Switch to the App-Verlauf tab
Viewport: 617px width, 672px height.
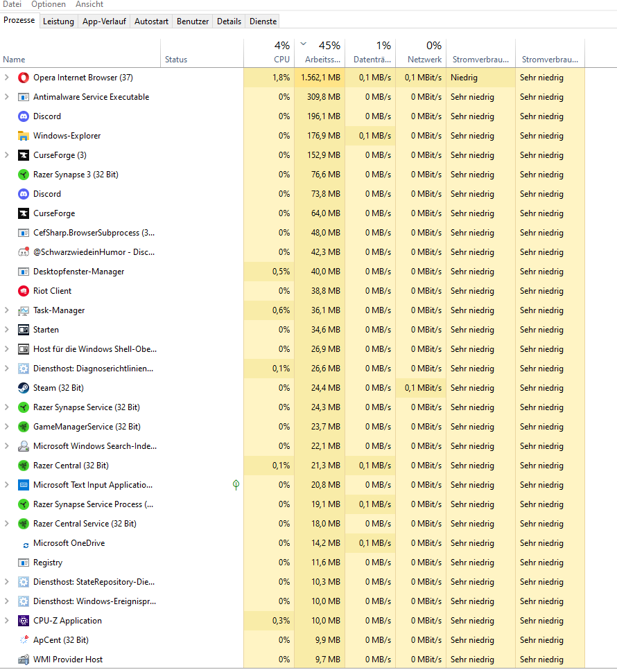(x=104, y=21)
